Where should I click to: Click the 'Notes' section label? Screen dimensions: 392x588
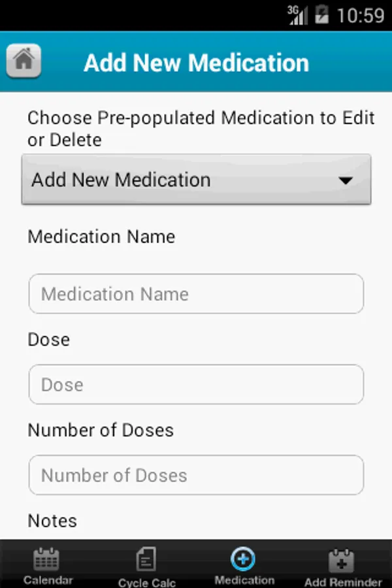[x=52, y=521]
